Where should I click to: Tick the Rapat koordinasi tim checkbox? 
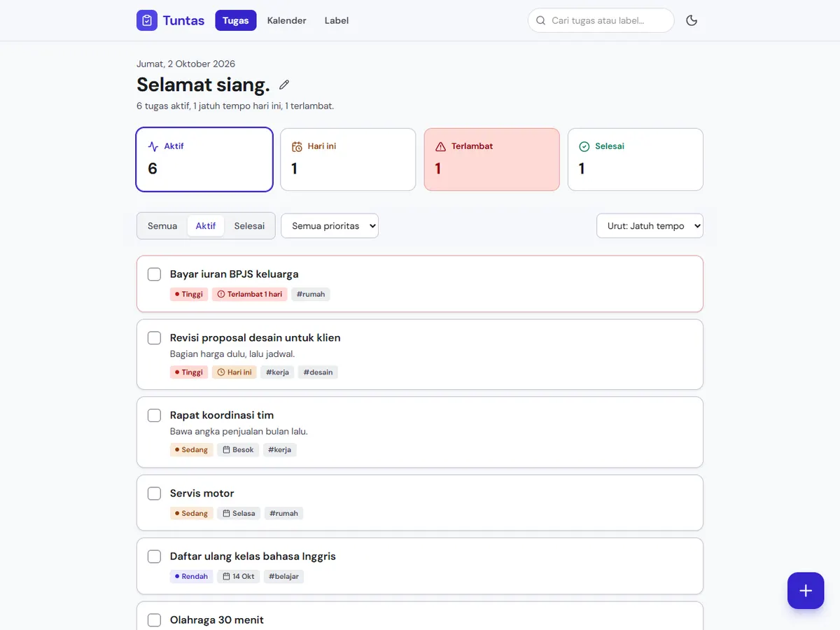click(154, 415)
